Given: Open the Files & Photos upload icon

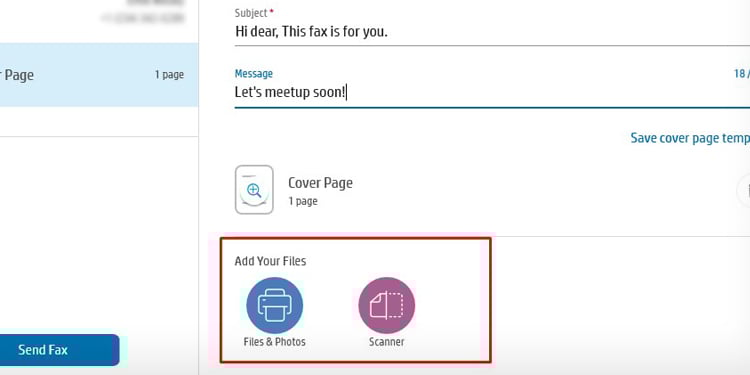Looking at the screenshot, I should 275,305.
